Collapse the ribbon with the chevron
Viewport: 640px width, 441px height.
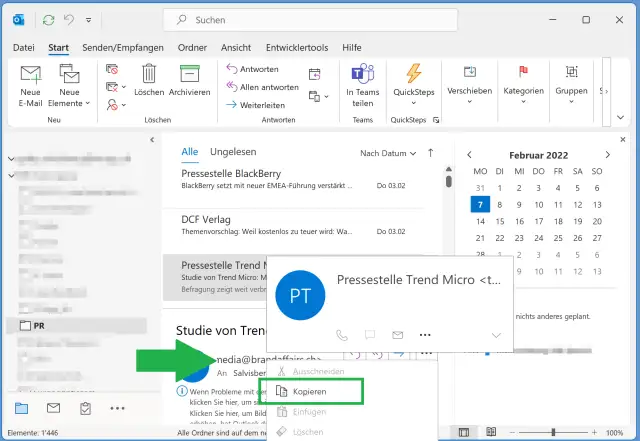[x=620, y=117]
